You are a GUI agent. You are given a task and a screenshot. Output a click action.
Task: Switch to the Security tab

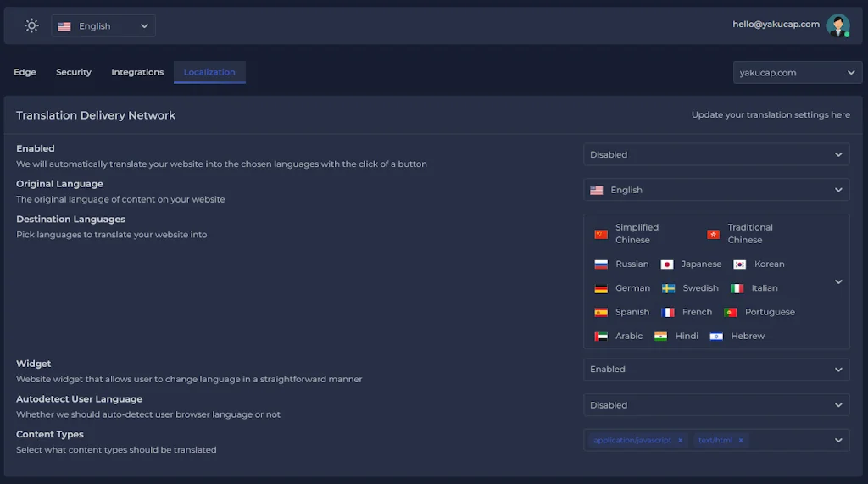pyautogui.click(x=74, y=72)
